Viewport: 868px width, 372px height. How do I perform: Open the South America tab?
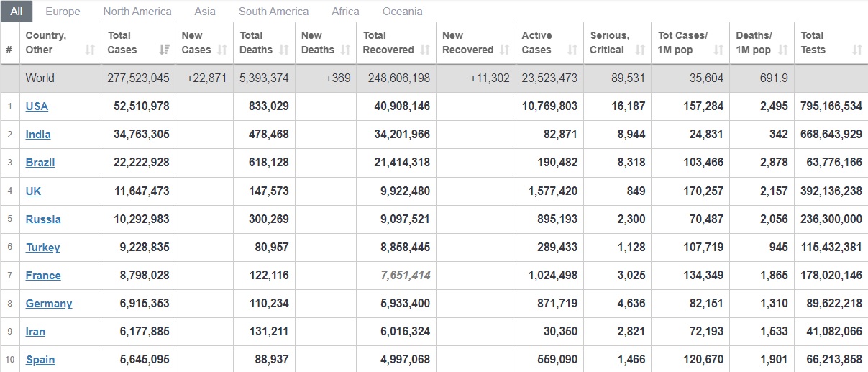pyautogui.click(x=273, y=12)
